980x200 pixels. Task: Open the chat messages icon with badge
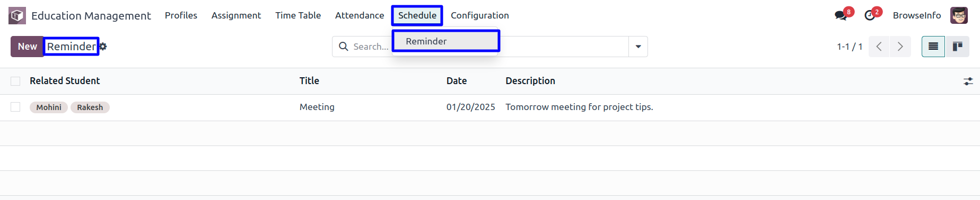coord(841,15)
